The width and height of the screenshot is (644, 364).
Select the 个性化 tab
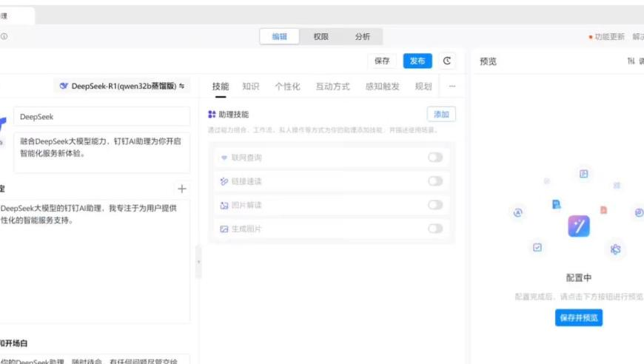click(287, 86)
